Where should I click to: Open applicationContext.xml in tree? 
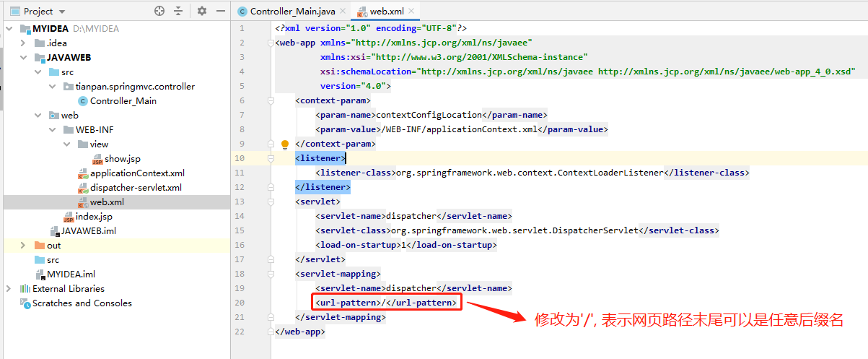[x=137, y=173]
